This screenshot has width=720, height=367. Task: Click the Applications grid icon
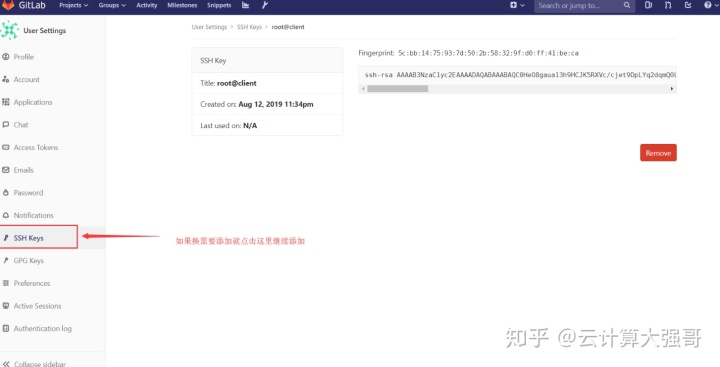[6, 102]
